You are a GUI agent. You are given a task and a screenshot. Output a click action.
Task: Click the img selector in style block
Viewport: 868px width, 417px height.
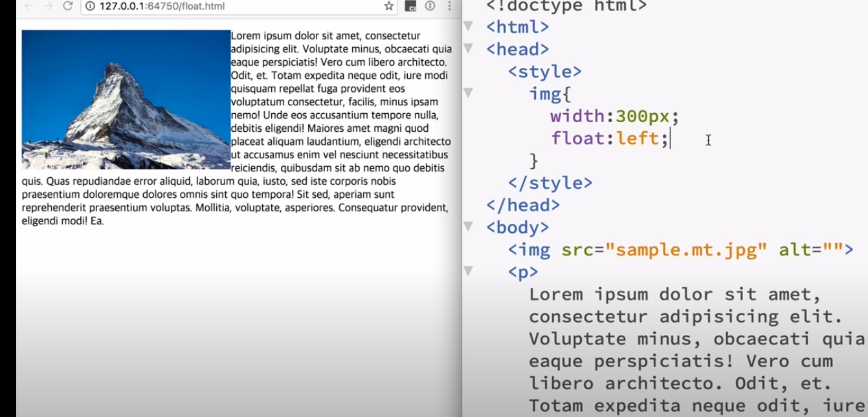(x=545, y=94)
